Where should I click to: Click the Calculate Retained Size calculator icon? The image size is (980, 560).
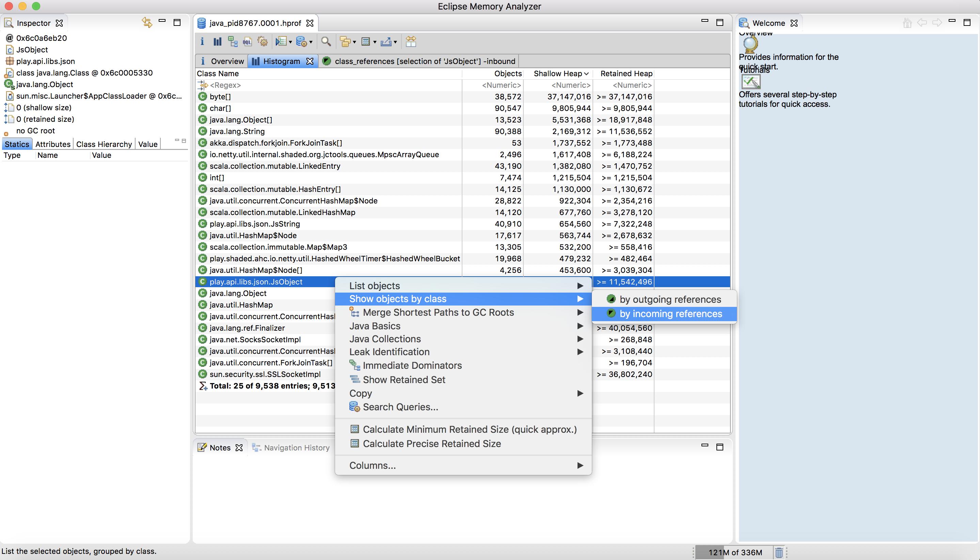coord(366,42)
